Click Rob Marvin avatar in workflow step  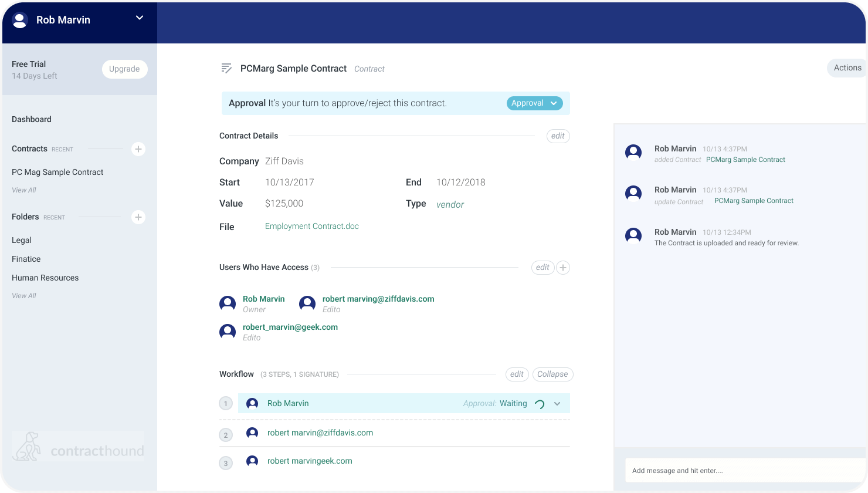pyautogui.click(x=252, y=403)
